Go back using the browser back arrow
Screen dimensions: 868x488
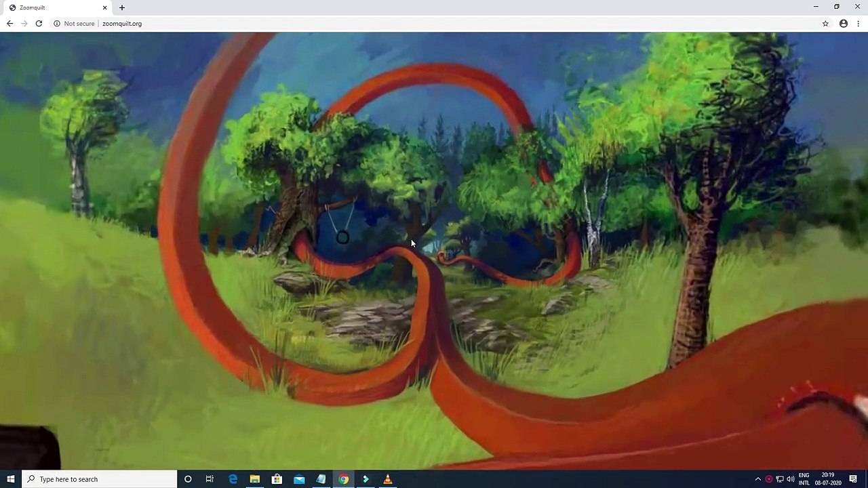[x=9, y=24]
